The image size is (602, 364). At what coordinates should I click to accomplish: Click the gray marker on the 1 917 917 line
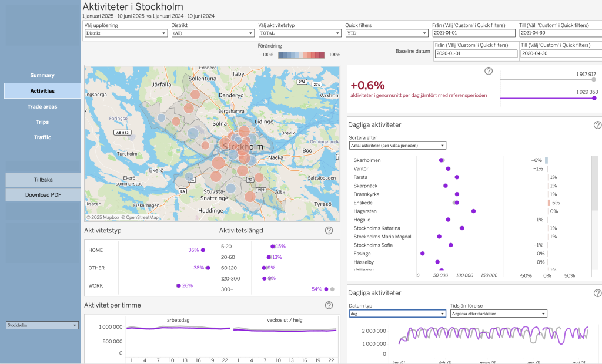594,80
